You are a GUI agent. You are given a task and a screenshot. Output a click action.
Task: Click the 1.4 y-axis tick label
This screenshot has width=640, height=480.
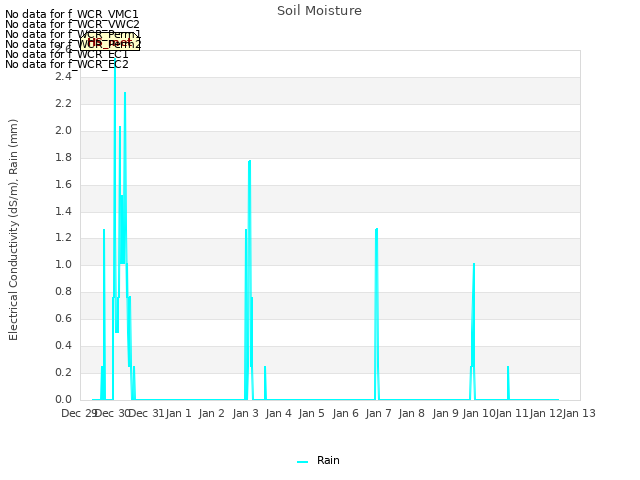pos(63,211)
